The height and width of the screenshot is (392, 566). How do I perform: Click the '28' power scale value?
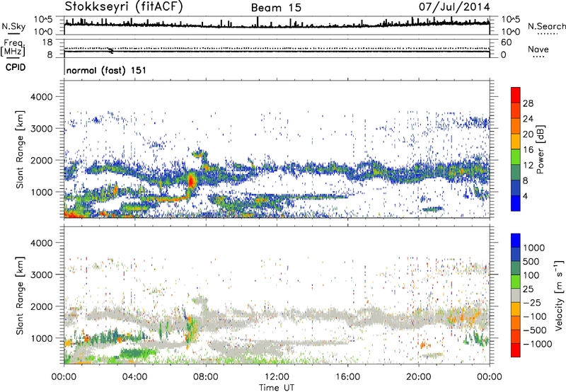(528, 103)
